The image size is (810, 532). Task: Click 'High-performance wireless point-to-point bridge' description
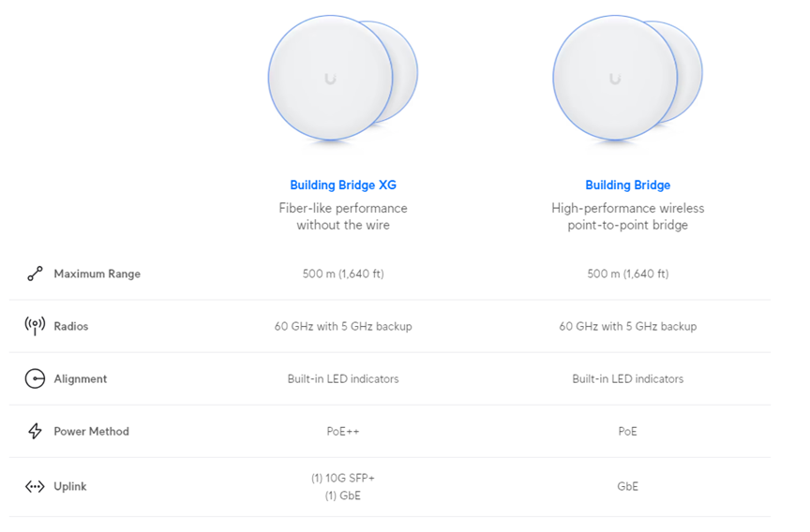tap(627, 216)
